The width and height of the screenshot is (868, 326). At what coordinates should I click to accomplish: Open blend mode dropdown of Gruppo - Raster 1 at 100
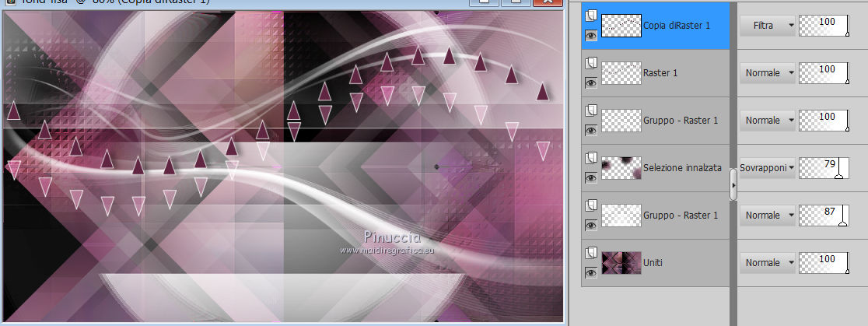(x=767, y=120)
